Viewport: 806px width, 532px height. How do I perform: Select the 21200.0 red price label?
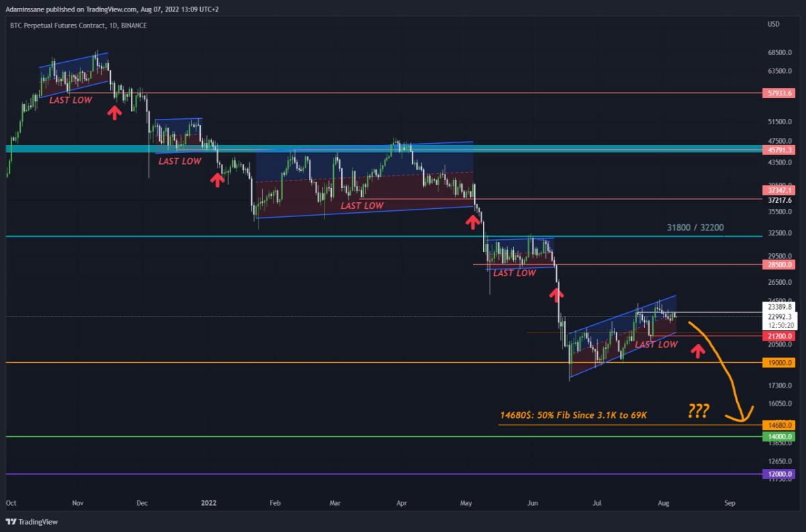click(779, 336)
